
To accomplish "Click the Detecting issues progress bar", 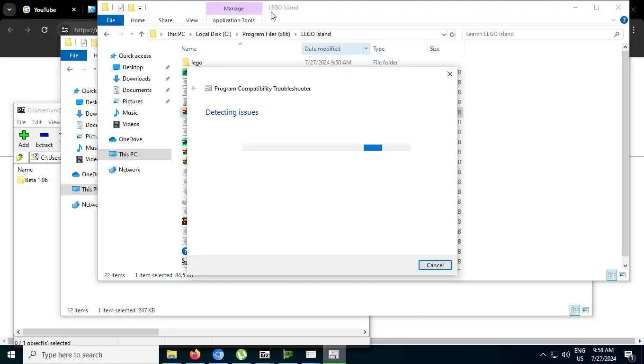I will pos(326,148).
